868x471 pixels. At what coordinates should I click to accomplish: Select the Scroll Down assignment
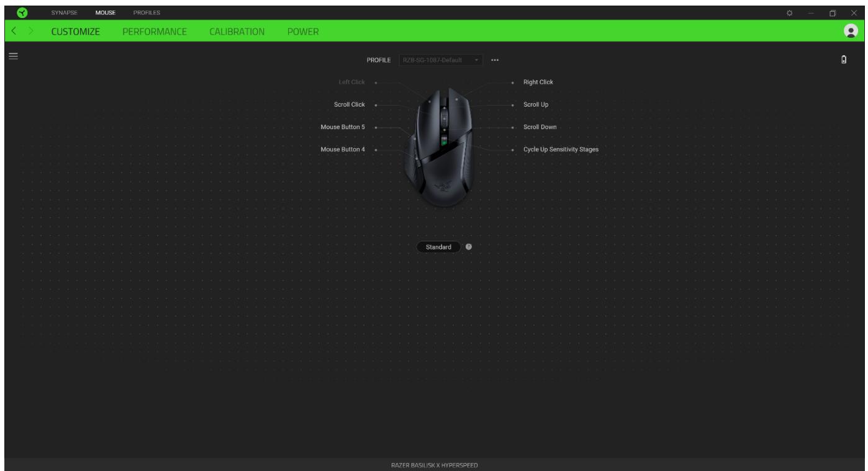click(540, 127)
